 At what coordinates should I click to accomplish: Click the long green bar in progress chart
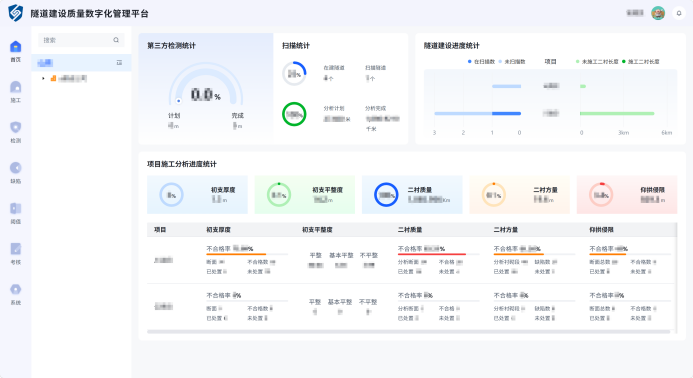point(617,114)
